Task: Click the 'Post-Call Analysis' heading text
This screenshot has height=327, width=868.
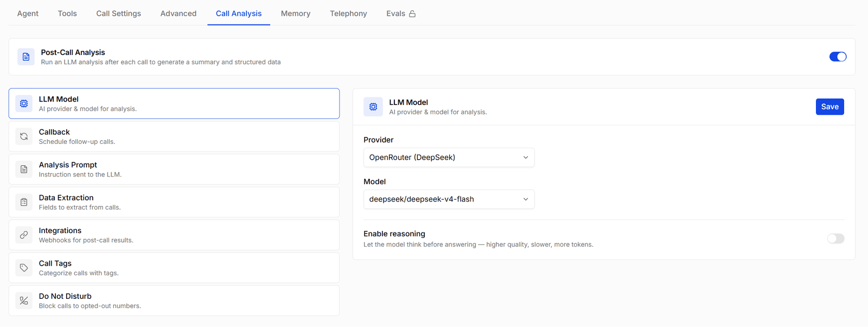Action: 73,52
